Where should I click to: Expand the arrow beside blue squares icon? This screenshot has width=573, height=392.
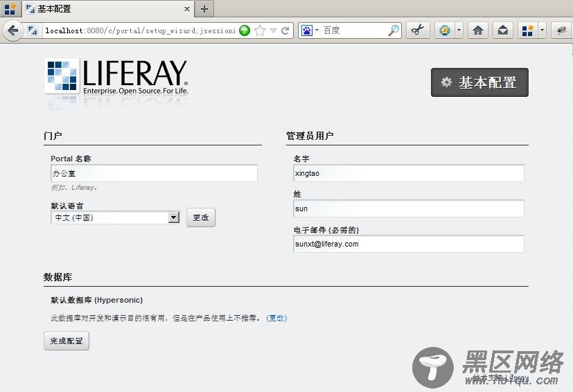click(542, 30)
